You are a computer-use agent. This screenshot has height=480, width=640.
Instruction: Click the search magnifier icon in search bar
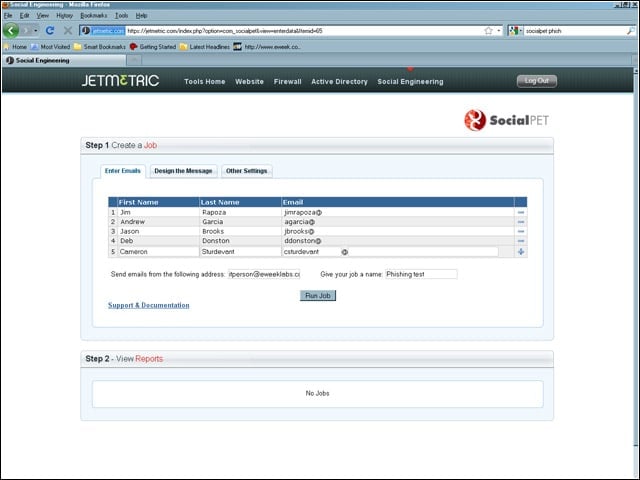click(631, 31)
